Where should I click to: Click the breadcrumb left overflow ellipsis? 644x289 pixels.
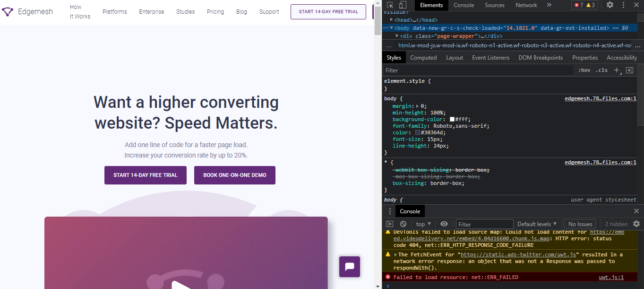pyautogui.click(x=389, y=46)
